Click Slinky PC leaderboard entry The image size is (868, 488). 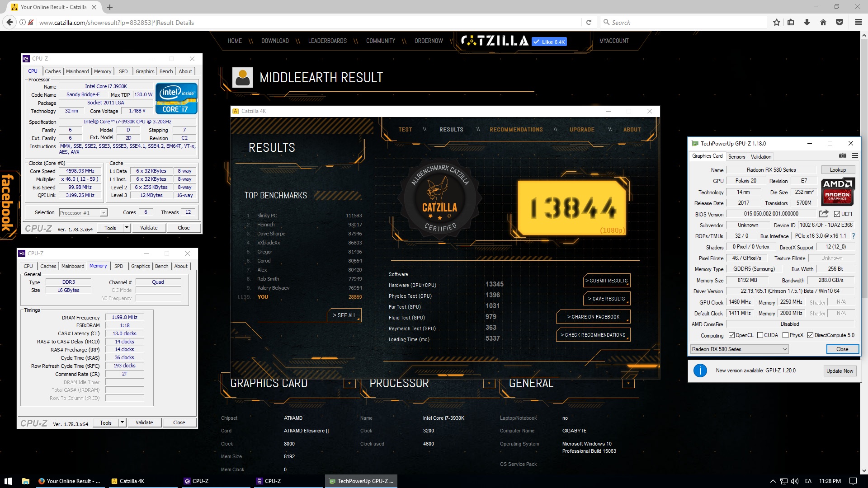267,216
